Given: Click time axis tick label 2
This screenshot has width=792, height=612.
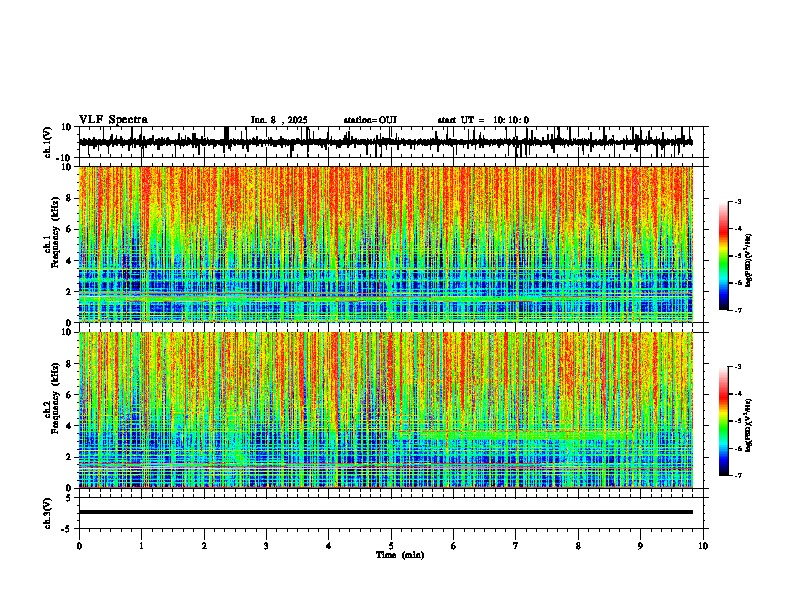Looking at the screenshot, I should (204, 546).
